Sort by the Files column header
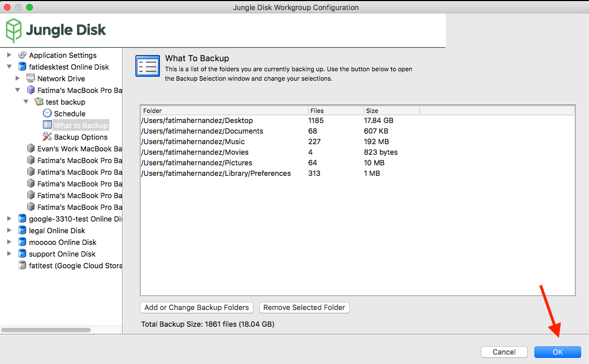589x364 pixels. (335, 111)
